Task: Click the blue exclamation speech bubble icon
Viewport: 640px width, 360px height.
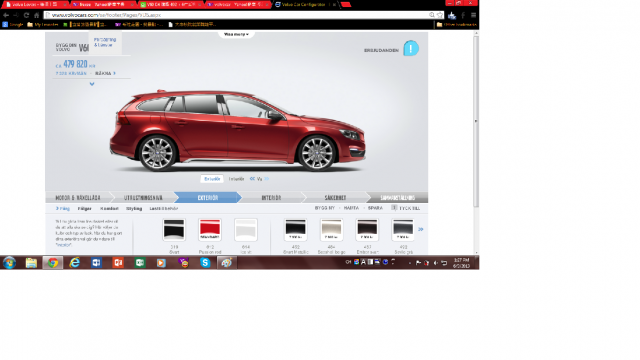Action: point(411,48)
